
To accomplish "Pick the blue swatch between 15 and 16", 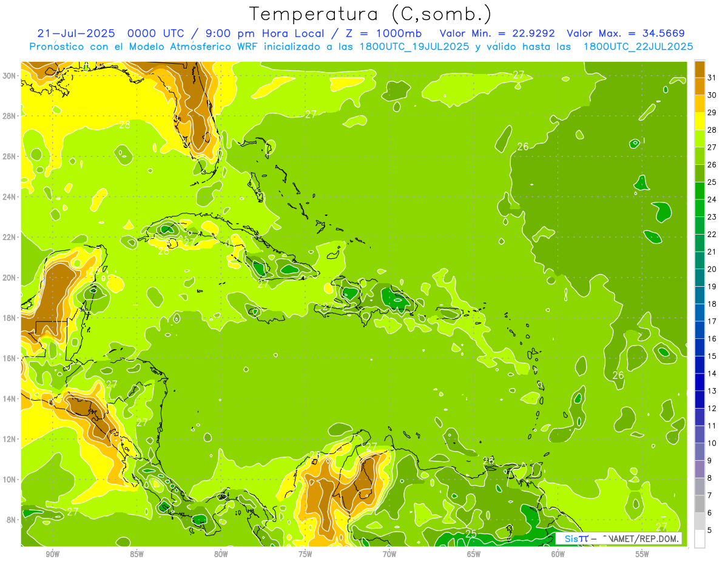I will coord(699,347).
